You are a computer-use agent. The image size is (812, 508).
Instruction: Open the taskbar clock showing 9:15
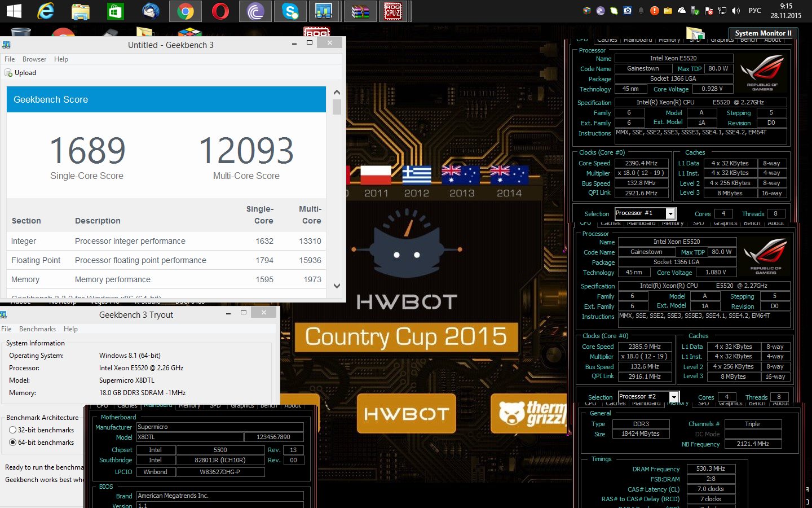tap(786, 11)
